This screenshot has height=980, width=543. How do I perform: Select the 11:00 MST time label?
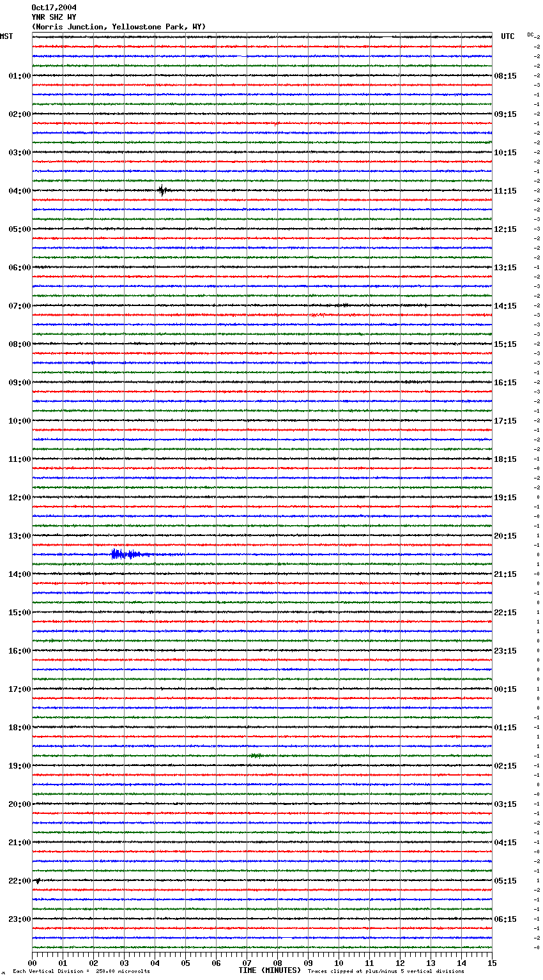[20, 459]
